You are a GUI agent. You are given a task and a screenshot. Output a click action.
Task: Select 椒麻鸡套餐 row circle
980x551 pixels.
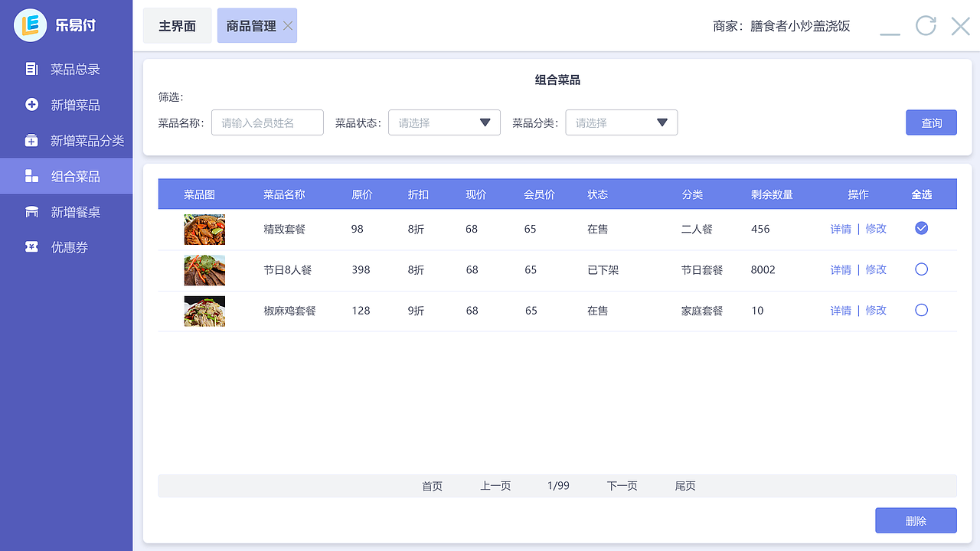click(x=921, y=310)
